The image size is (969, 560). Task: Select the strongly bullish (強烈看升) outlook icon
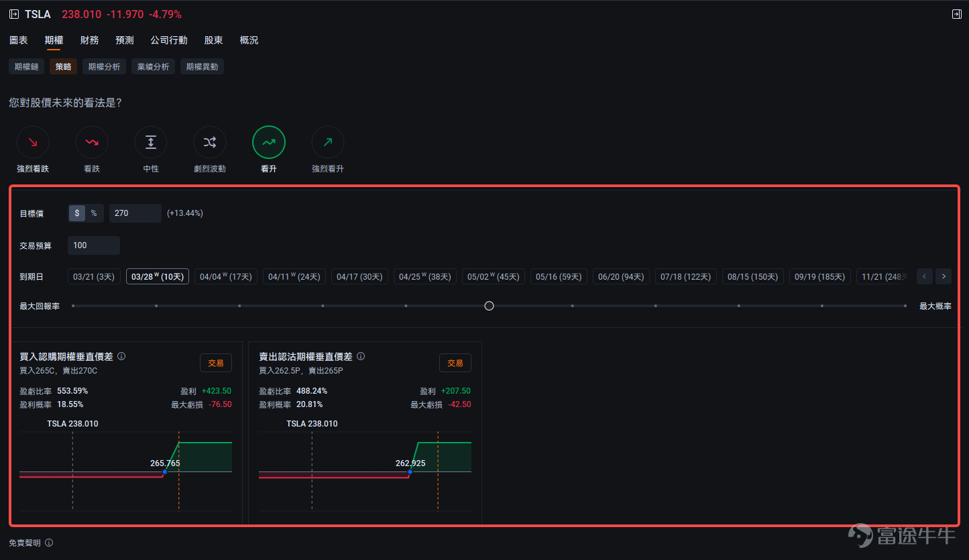(328, 142)
